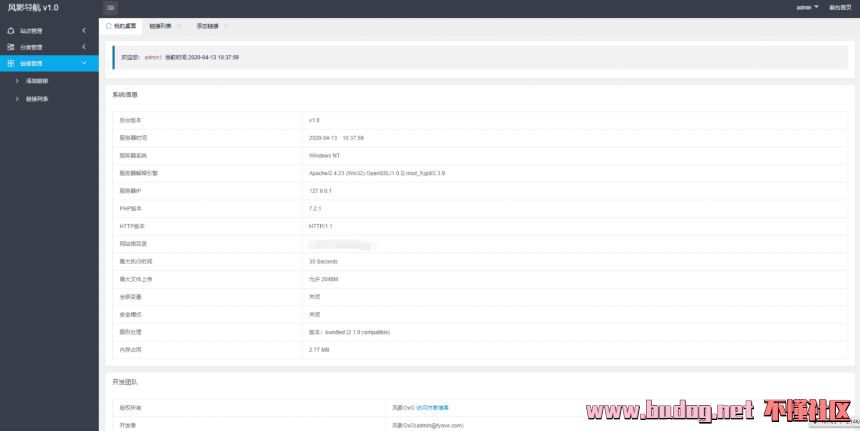Click the Apache/2.4.23 server engine value
This screenshot has height=431, width=860.
377,173
